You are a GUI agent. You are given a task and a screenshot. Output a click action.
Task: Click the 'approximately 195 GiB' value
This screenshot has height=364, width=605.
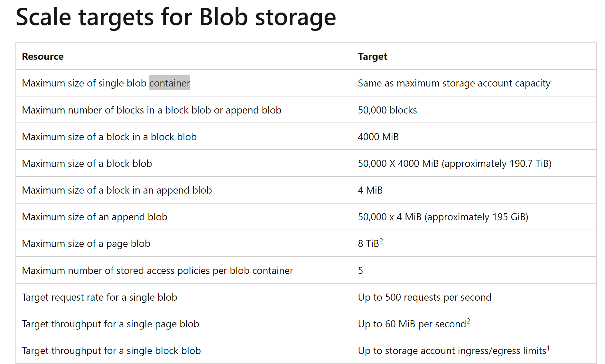(476, 217)
